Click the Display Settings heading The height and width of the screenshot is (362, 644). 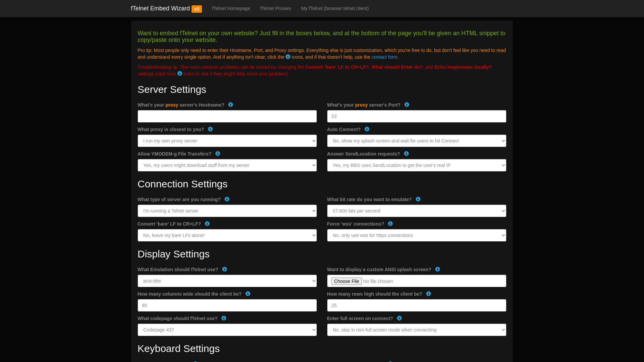173,254
